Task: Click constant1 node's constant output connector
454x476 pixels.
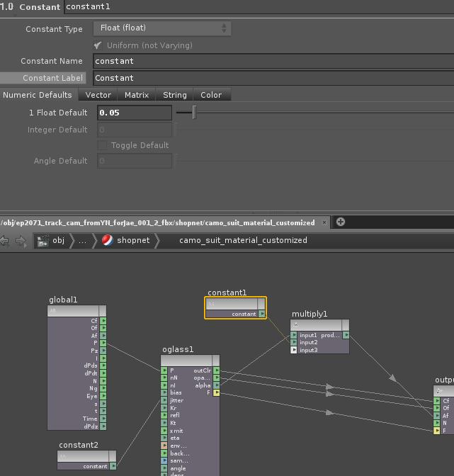Action: click(262, 314)
